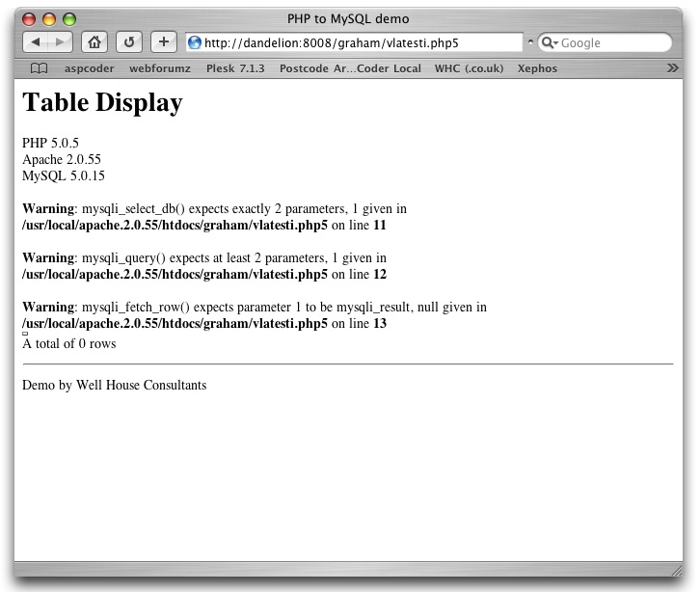Reload the current page
700x592 pixels.
128,42
